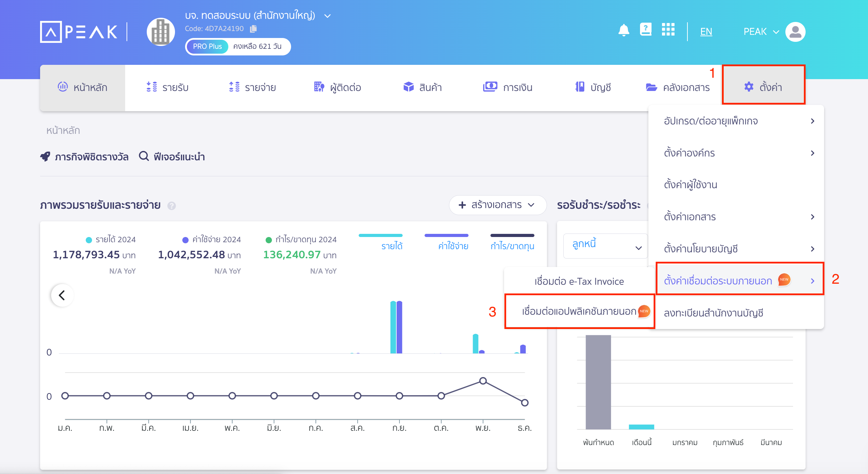Click the user profile avatar icon
Viewport: 868px width, 474px height.
pyautogui.click(x=795, y=32)
